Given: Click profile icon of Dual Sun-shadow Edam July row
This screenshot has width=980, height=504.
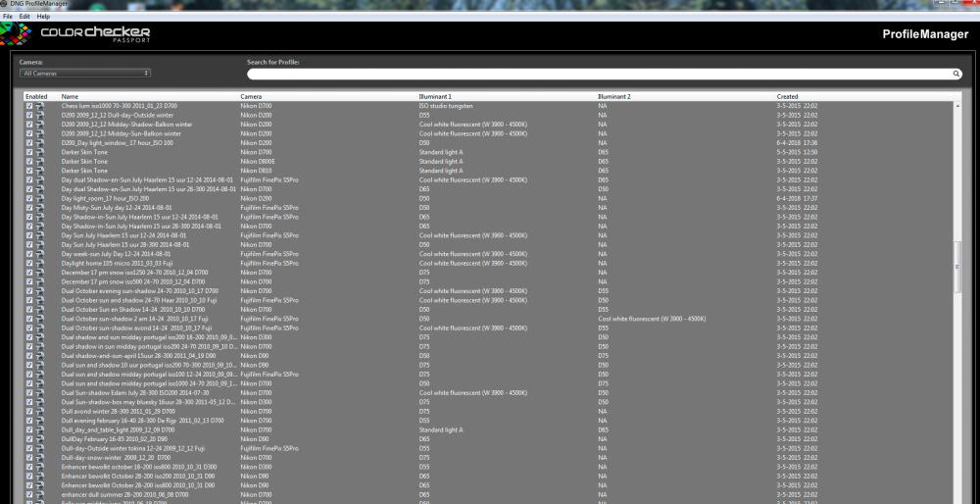Looking at the screenshot, I should click(40, 392).
